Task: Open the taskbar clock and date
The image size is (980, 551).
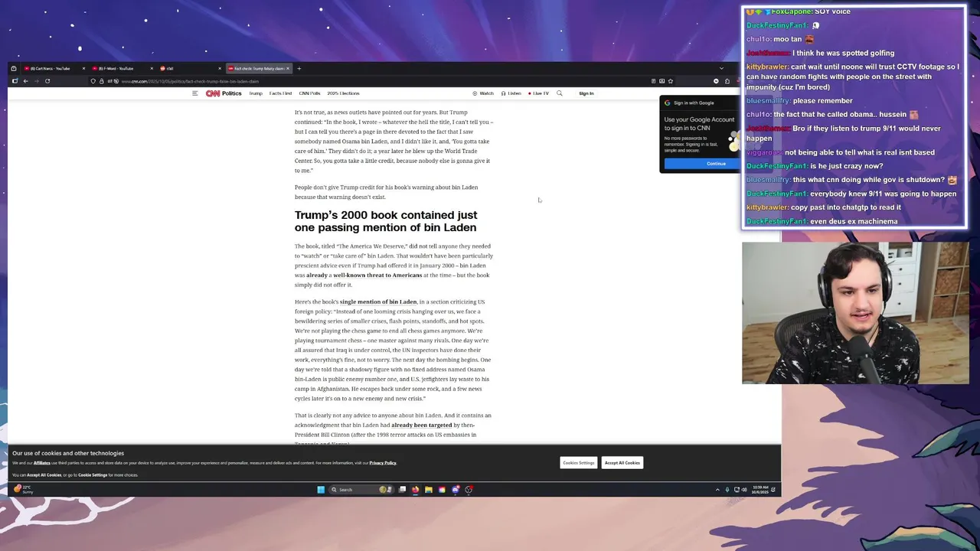Action: [x=759, y=490]
